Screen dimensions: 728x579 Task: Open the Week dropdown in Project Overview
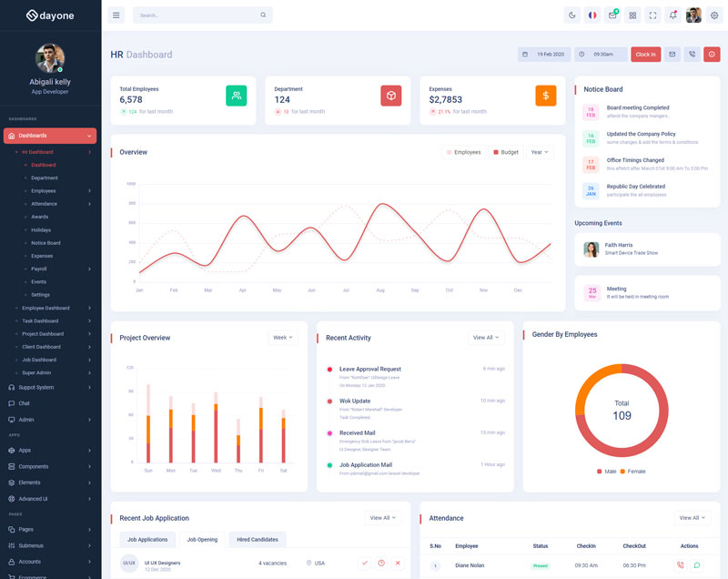[283, 338]
